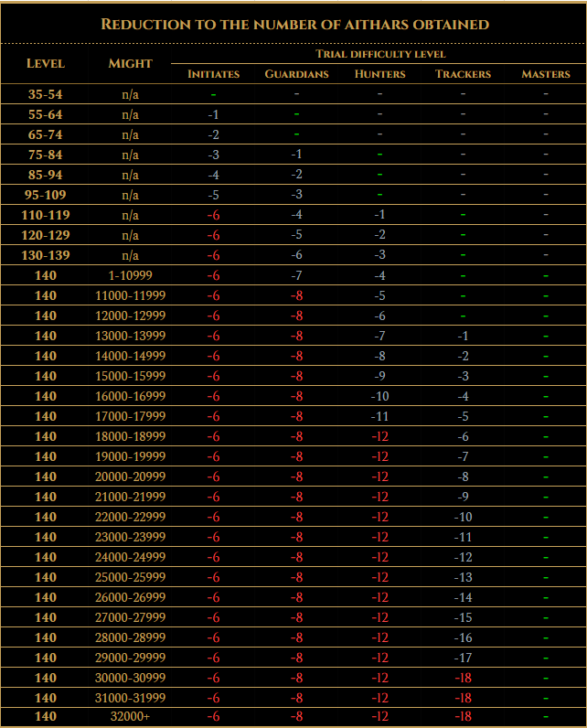Image resolution: width=587 pixels, height=728 pixels.
Task: Click the level cell '35-54'
Action: click(x=46, y=94)
